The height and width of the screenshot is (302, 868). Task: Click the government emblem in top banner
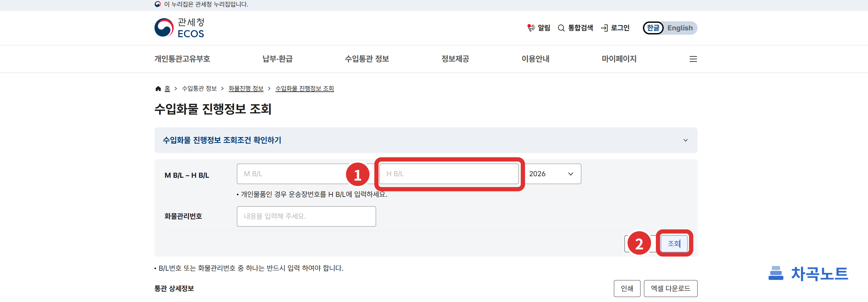point(157,4)
